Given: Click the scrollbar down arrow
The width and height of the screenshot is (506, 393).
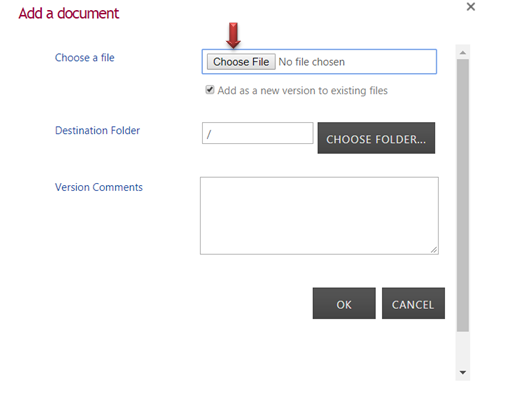Looking at the screenshot, I should pyautogui.click(x=463, y=372).
